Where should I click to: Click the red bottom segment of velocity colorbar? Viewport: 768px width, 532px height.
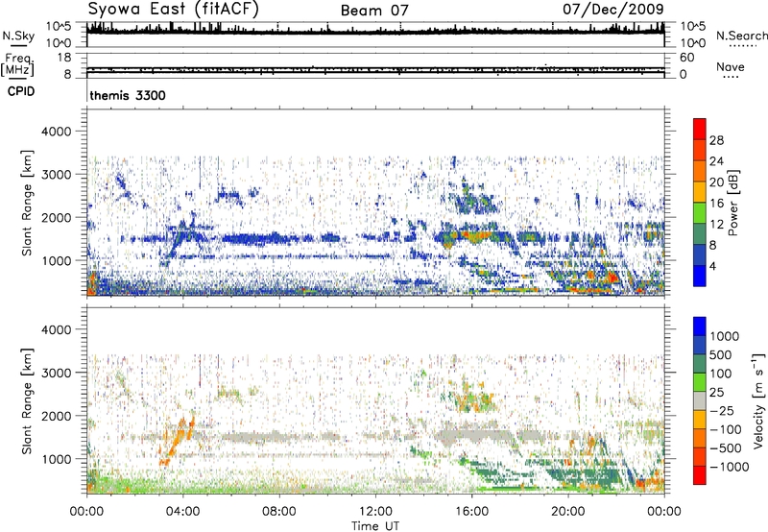pyautogui.click(x=700, y=475)
